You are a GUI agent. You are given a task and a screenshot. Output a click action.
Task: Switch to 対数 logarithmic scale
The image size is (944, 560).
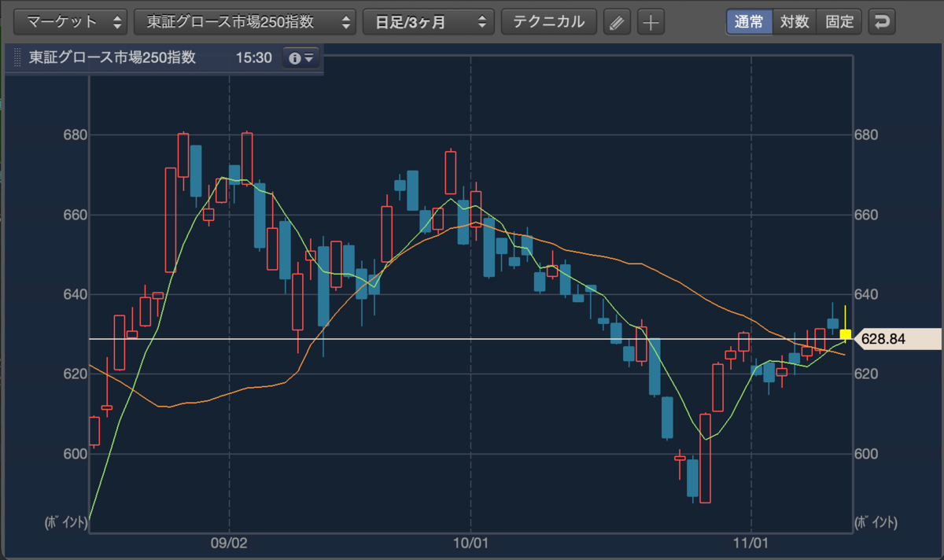[x=795, y=22]
